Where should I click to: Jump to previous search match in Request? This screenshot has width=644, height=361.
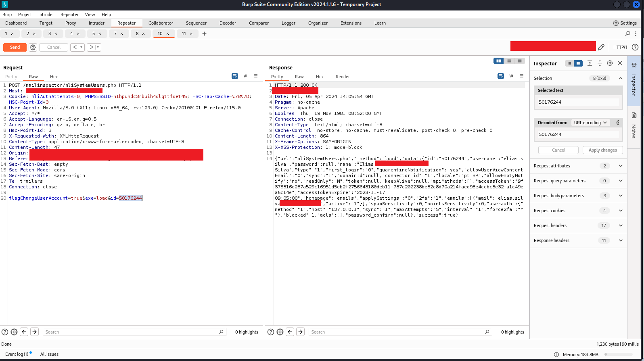point(24,332)
